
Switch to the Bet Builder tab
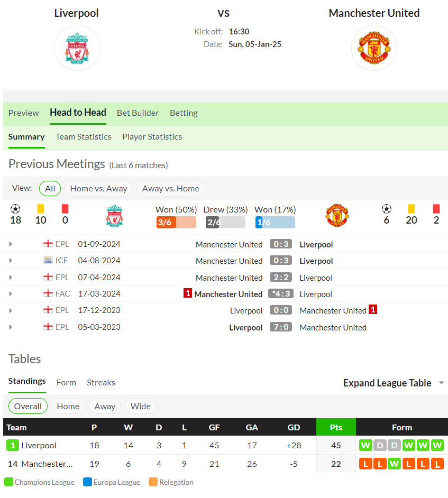tap(138, 113)
